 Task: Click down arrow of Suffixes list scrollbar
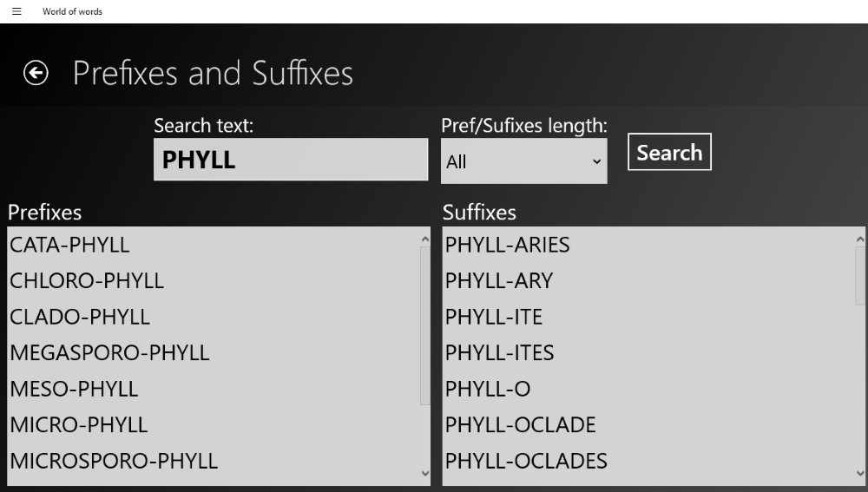pos(859,473)
